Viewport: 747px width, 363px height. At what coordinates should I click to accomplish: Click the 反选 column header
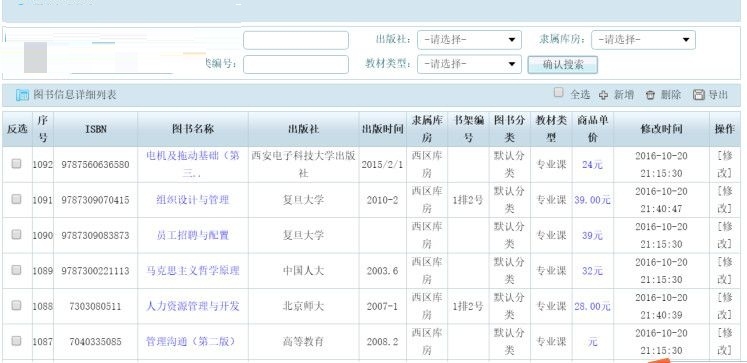pyautogui.click(x=17, y=129)
